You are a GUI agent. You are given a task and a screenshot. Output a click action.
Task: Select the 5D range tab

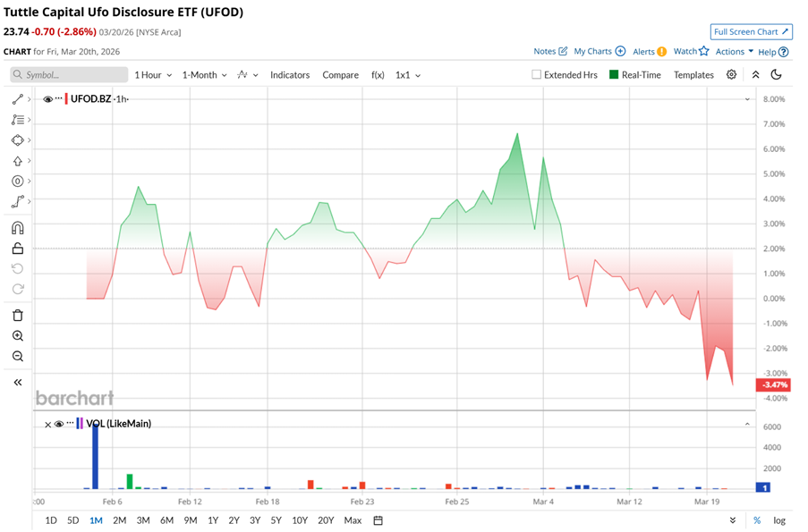(x=73, y=520)
